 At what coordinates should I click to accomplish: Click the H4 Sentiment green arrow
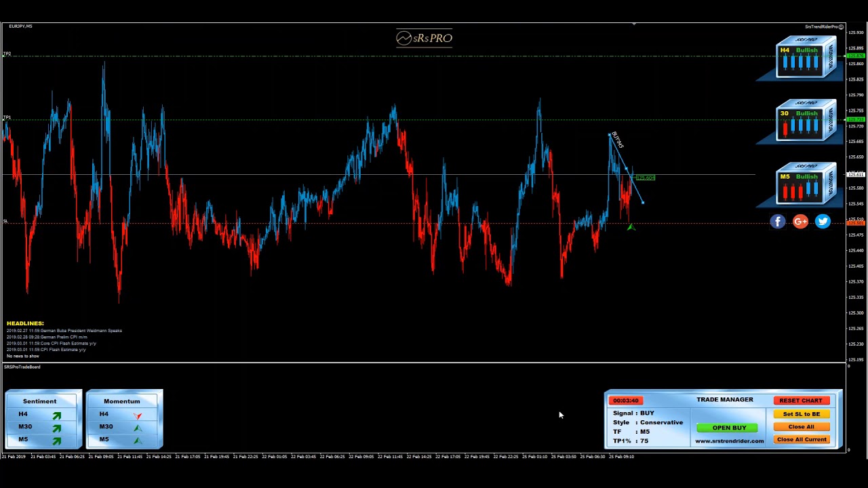coord(57,415)
